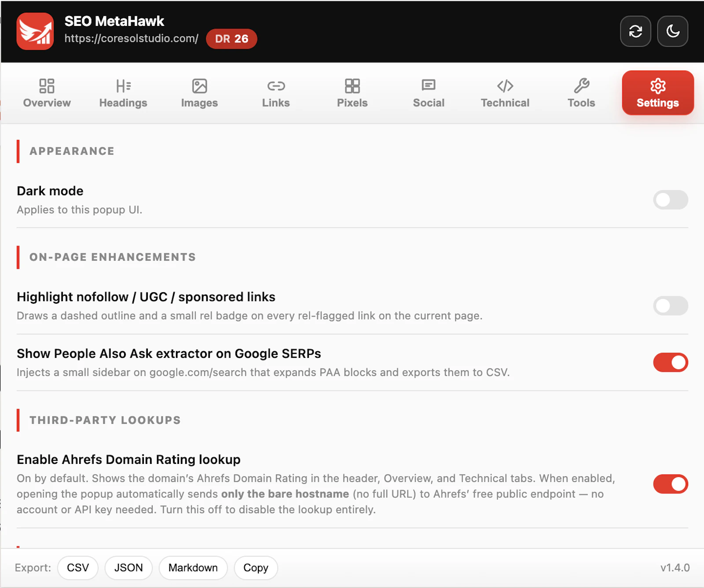The width and height of the screenshot is (704, 588).
Task: Click the 'only the bare hostname' bold text
Action: 285,494
